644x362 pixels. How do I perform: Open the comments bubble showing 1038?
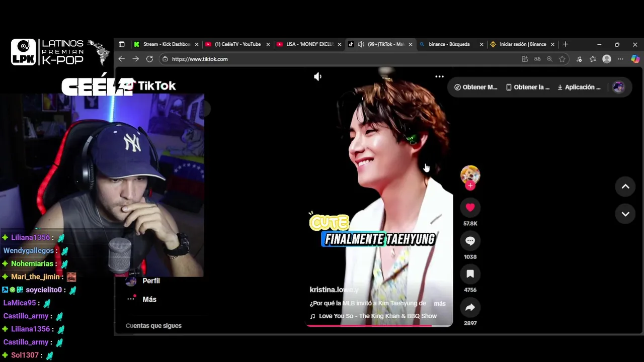(x=470, y=241)
